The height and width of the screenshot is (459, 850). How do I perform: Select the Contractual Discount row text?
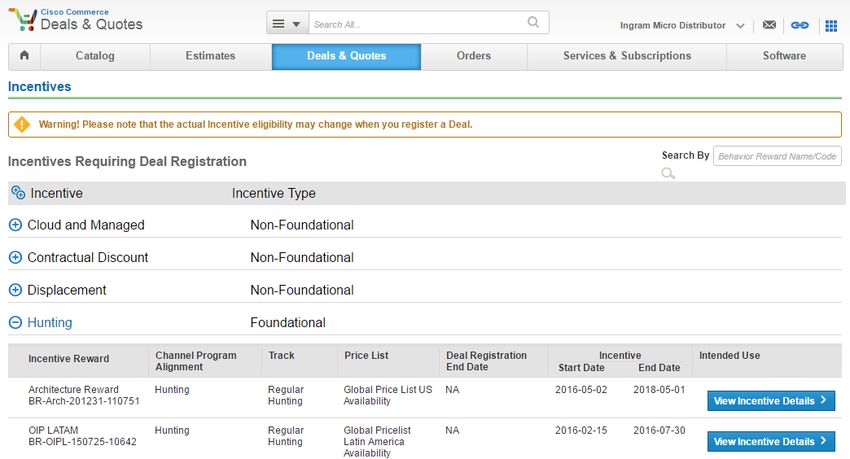point(87,257)
